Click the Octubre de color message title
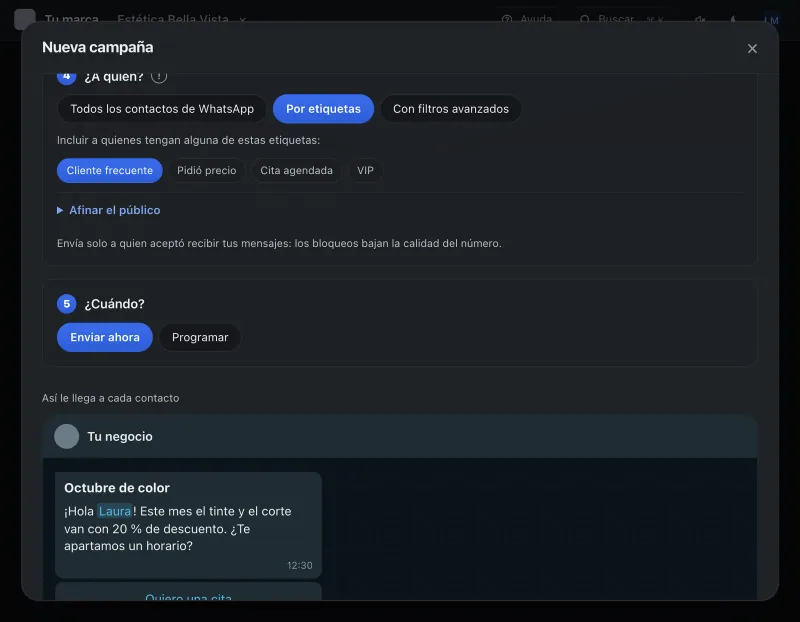 pos(117,488)
